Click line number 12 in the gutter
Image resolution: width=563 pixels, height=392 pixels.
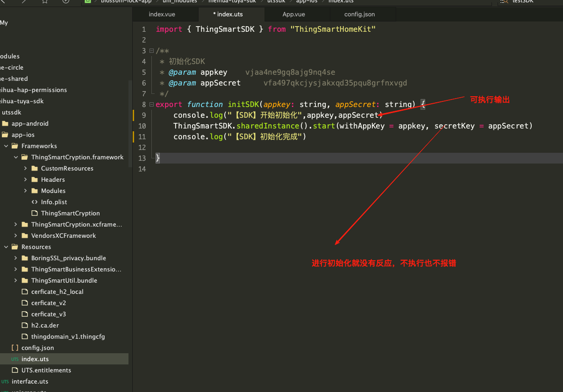coord(142,148)
